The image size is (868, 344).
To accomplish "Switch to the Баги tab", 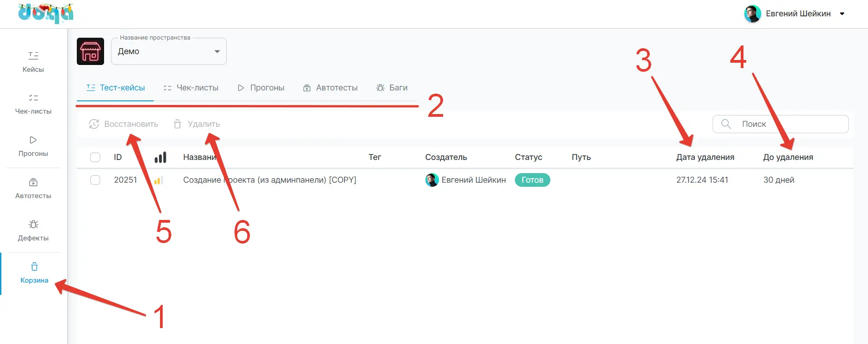I will [392, 88].
